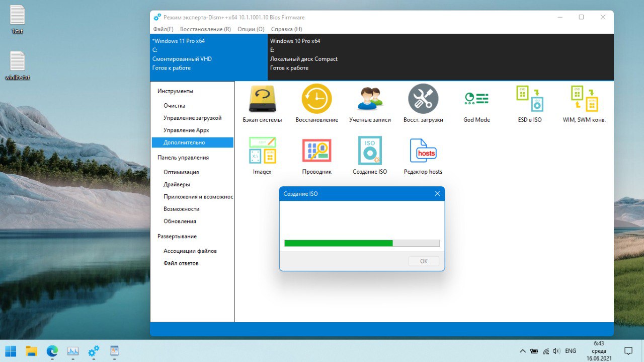Switch the ENG input language indicator
Viewport: 644px width, 362px height.
[x=571, y=351]
